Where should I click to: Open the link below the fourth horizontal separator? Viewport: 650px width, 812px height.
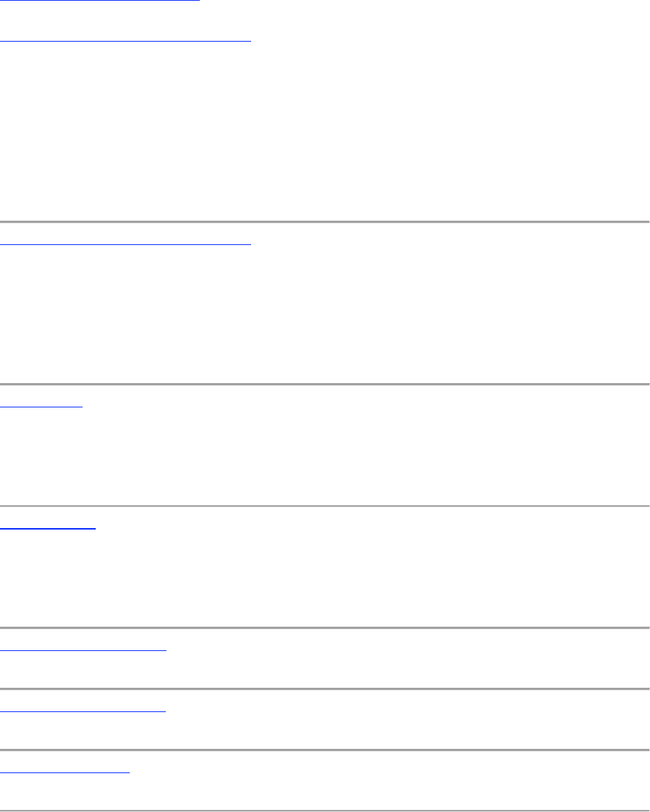(x=83, y=650)
